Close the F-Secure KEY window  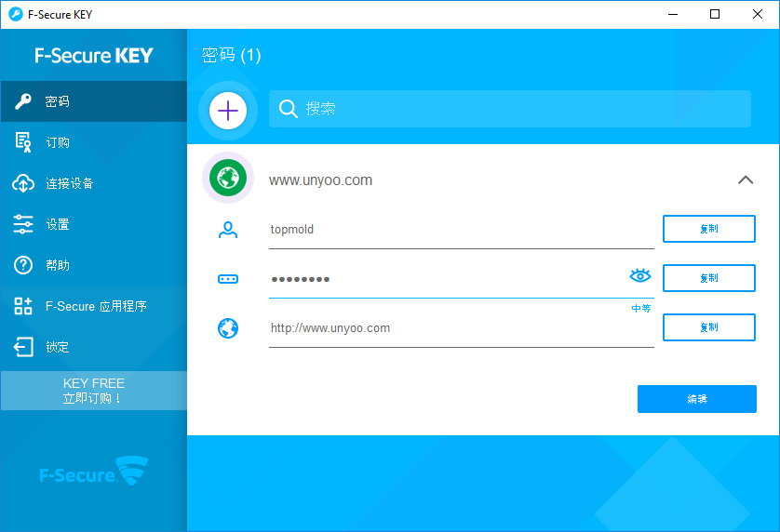pos(757,15)
